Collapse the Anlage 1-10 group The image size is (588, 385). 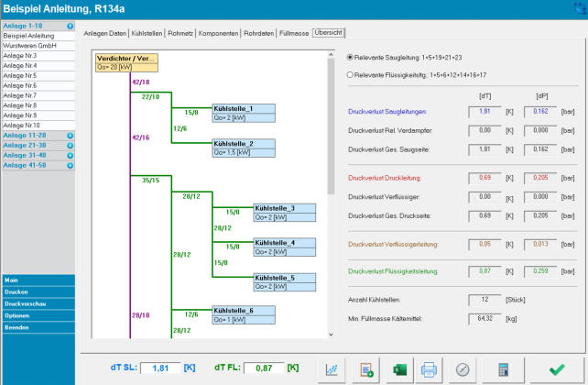[71, 27]
